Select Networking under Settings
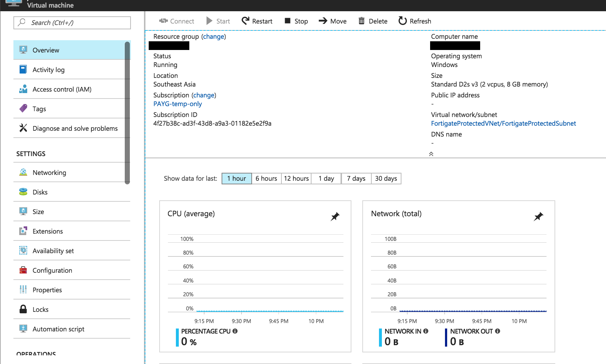606x364 pixels. click(49, 172)
